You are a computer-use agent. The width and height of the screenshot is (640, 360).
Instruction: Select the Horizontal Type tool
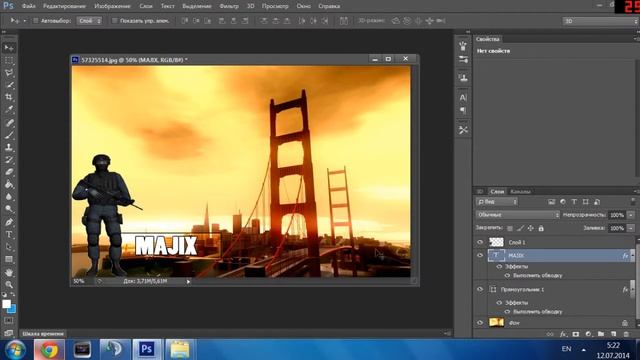click(x=9, y=235)
